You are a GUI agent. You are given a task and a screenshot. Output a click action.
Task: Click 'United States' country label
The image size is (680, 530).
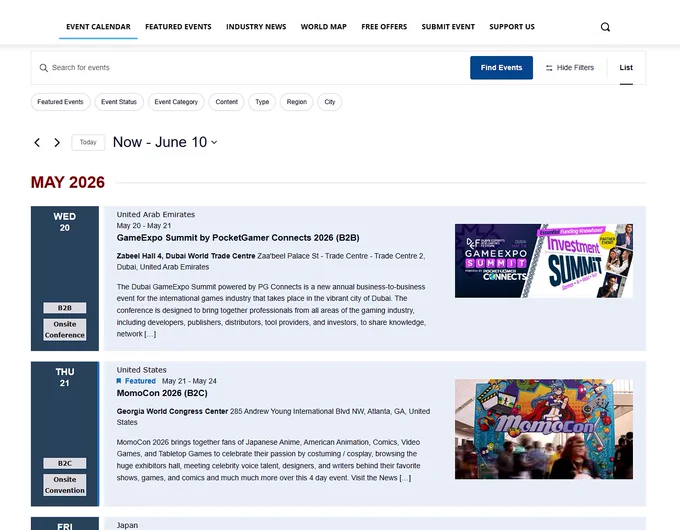click(x=141, y=370)
